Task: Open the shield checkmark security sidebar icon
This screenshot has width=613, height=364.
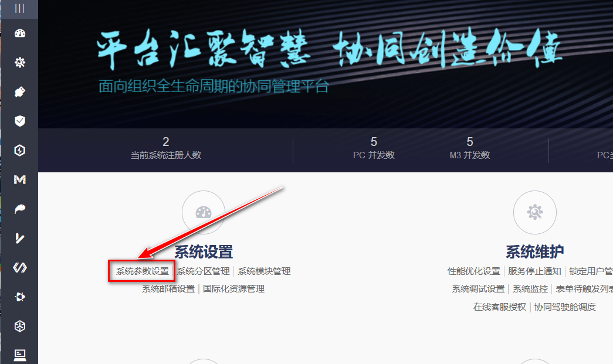Action: [20, 121]
